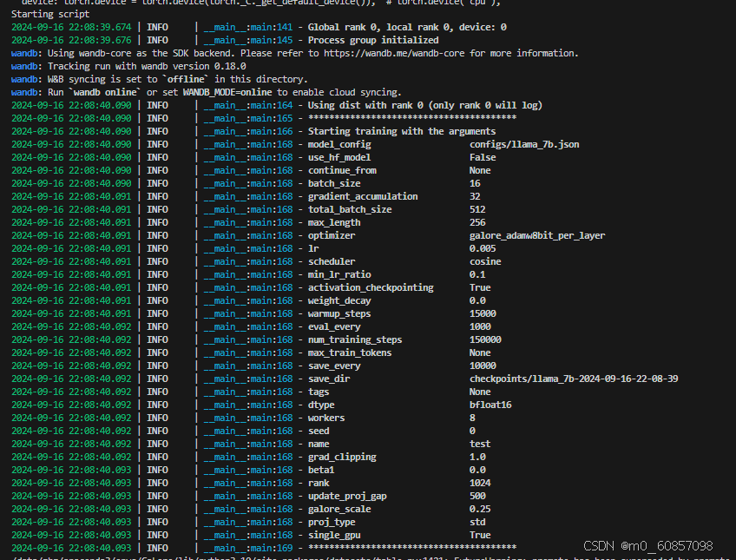Click the rank value '1024'
Screen dimensions: 736x560
[x=480, y=483]
